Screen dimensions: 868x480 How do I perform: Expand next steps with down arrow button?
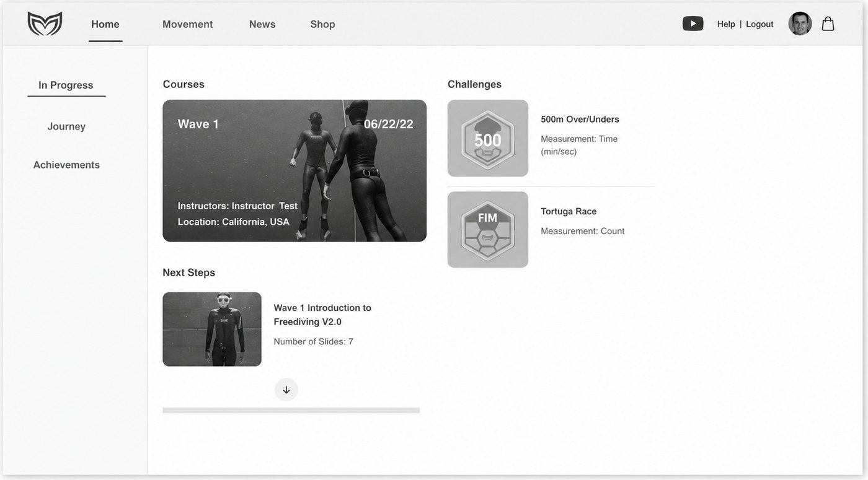click(286, 390)
